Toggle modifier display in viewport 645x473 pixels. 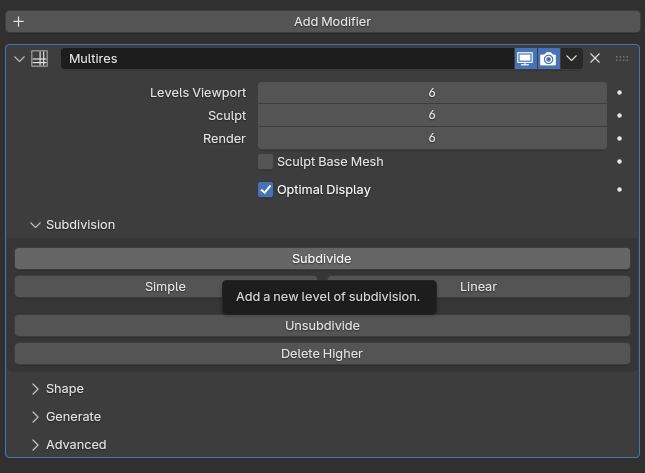pyautogui.click(x=525, y=59)
